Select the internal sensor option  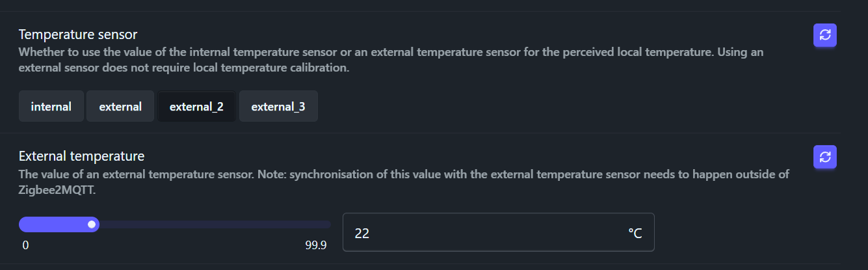(x=51, y=107)
